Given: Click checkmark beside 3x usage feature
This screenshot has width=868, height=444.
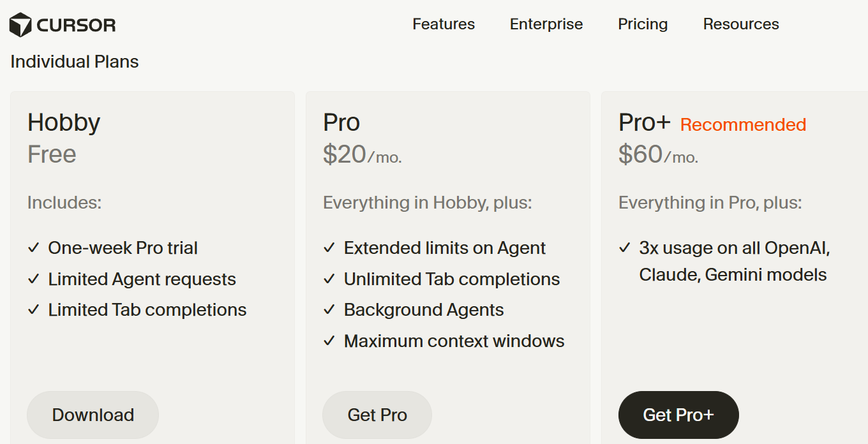Looking at the screenshot, I should coord(625,248).
